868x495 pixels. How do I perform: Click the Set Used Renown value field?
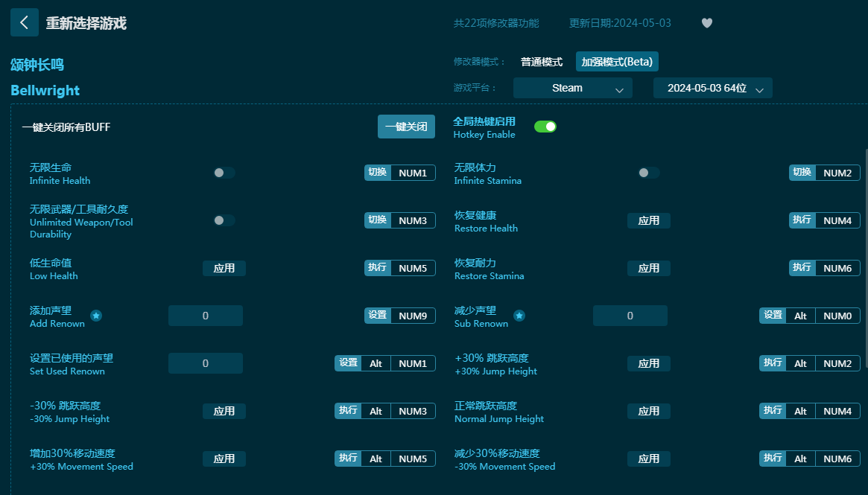pos(206,363)
